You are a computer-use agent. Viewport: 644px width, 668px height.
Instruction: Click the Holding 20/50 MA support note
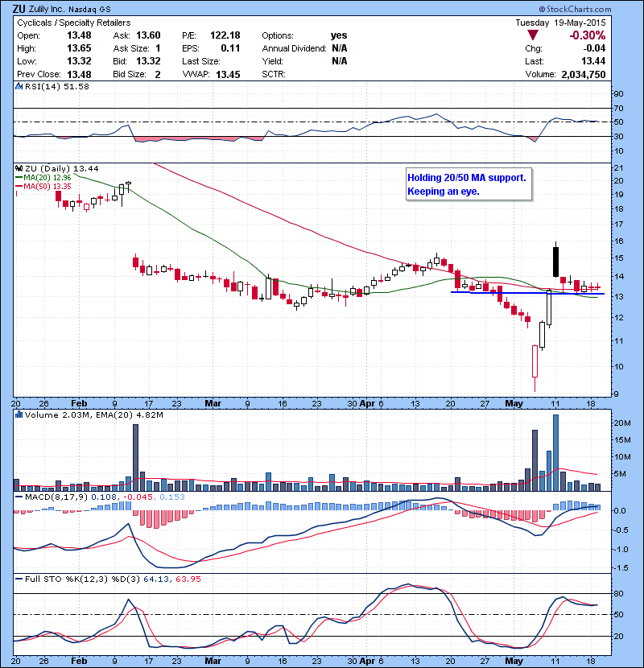(469, 184)
